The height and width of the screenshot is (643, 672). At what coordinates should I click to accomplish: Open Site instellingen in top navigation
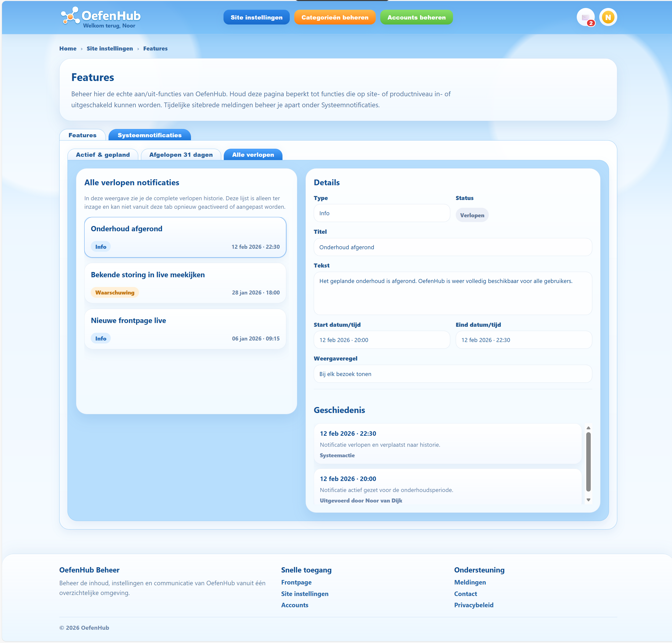pyautogui.click(x=256, y=17)
